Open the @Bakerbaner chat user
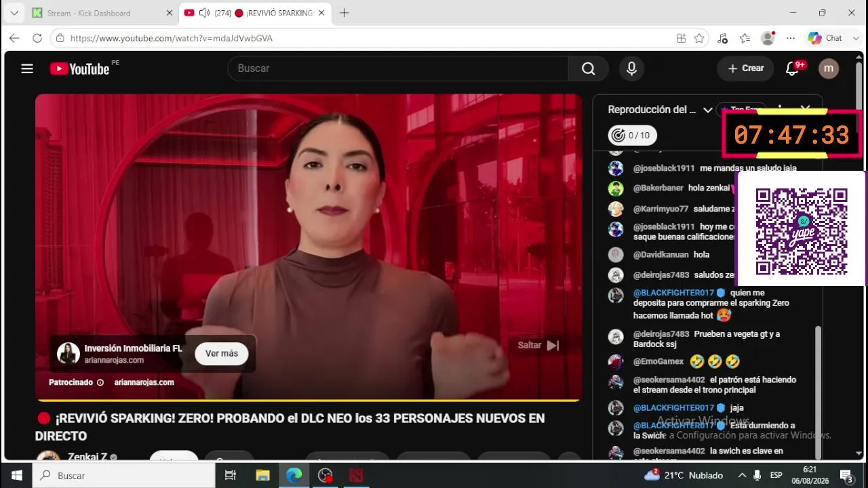The height and width of the screenshot is (488, 868). [x=658, y=188]
